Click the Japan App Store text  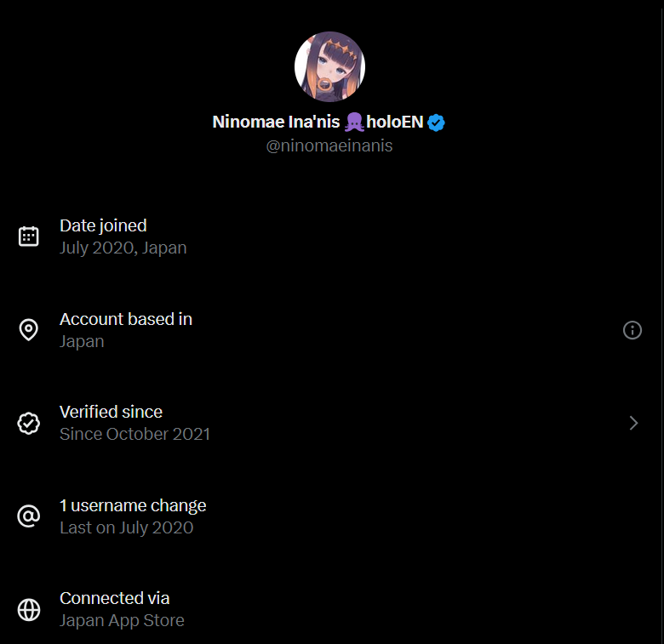pos(122,620)
